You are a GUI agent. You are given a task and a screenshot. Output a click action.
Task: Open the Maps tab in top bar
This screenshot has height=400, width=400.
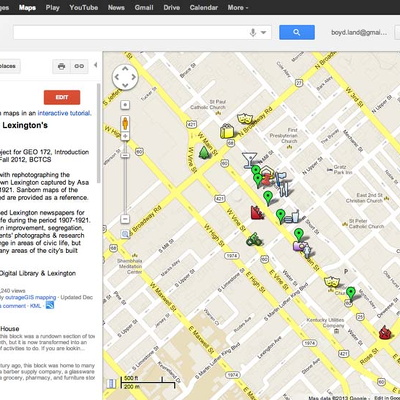coord(27,7)
